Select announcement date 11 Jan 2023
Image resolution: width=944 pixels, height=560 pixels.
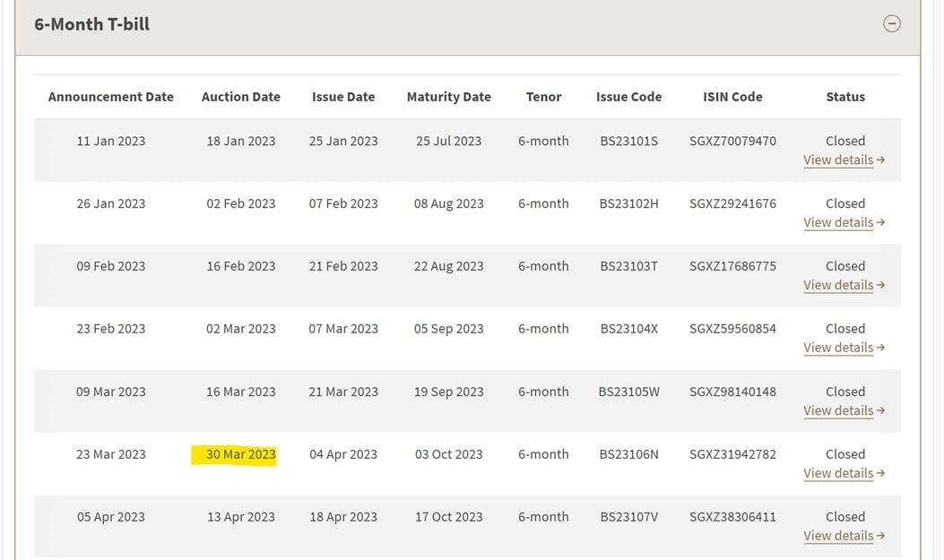click(111, 142)
